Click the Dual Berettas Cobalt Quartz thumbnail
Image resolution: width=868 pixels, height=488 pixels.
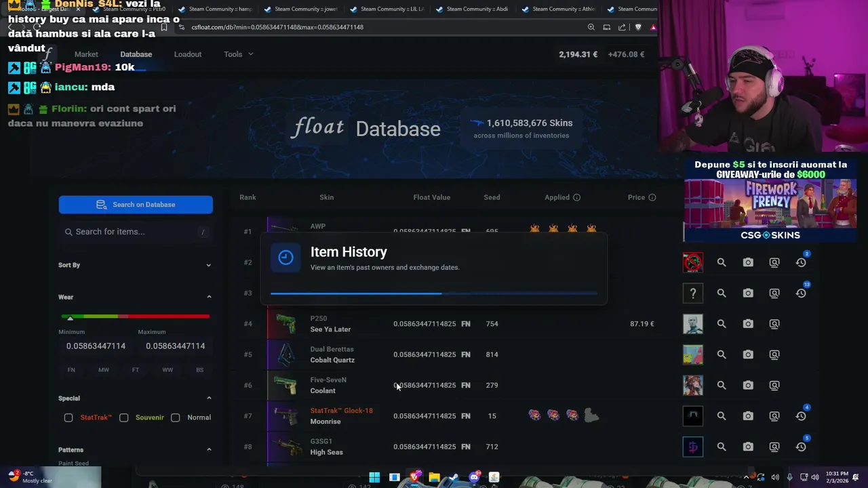285,354
